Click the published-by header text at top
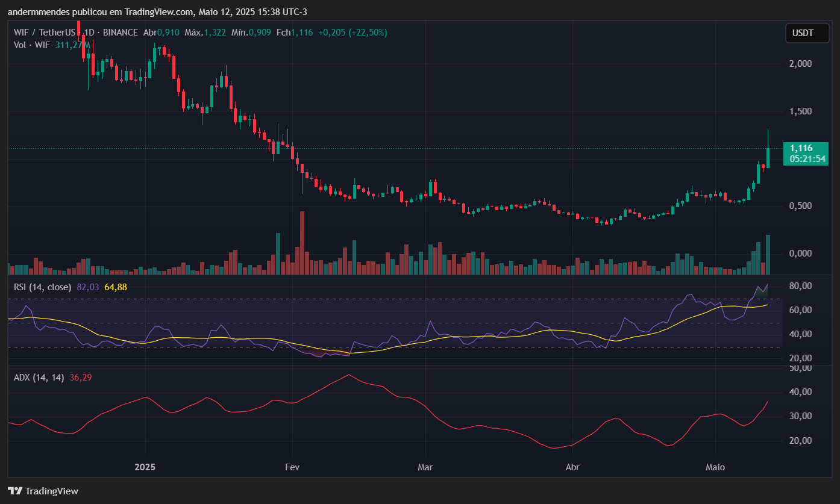 pos(157,12)
